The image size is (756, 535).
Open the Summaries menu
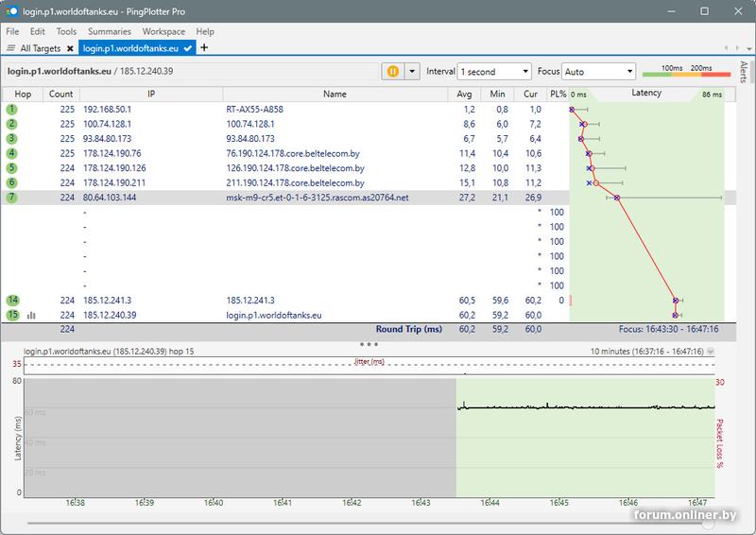[109, 31]
